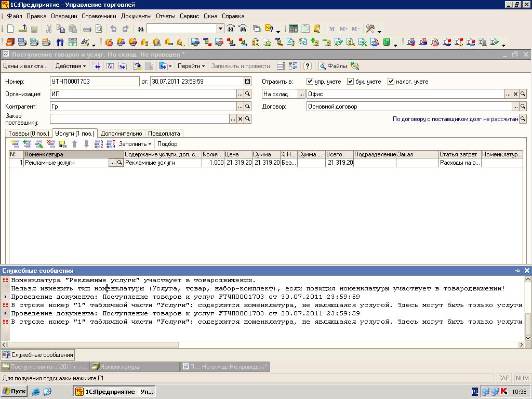Toggle the 'бух. учете' checkbox
Viewport: 532px width, 399px height.
click(x=351, y=82)
